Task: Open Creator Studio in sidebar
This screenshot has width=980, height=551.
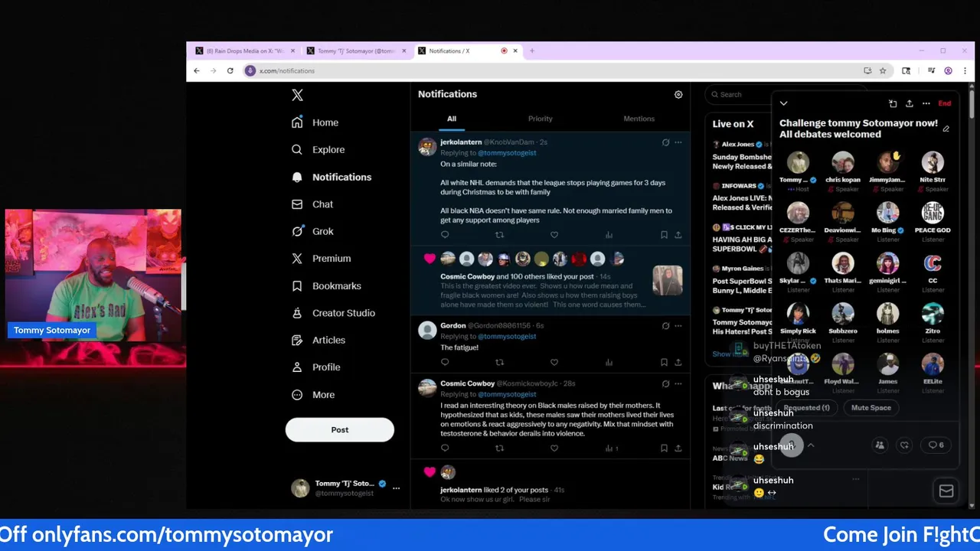Action: pyautogui.click(x=333, y=313)
